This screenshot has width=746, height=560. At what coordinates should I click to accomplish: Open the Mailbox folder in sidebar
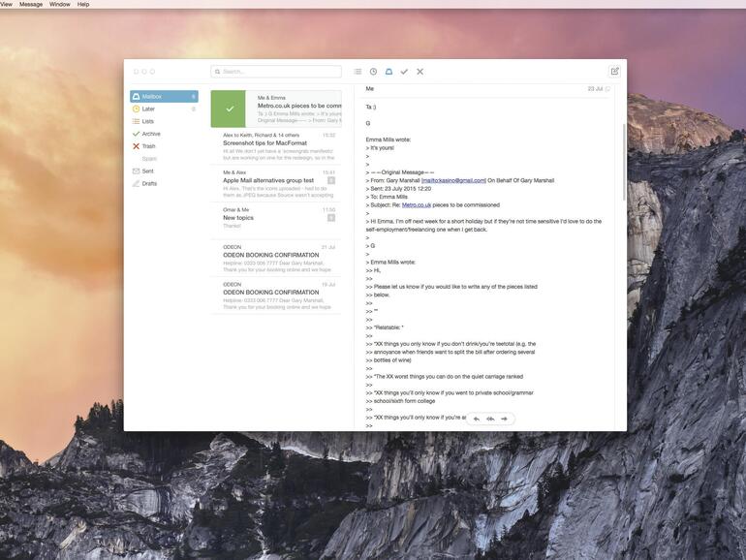pos(164,97)
